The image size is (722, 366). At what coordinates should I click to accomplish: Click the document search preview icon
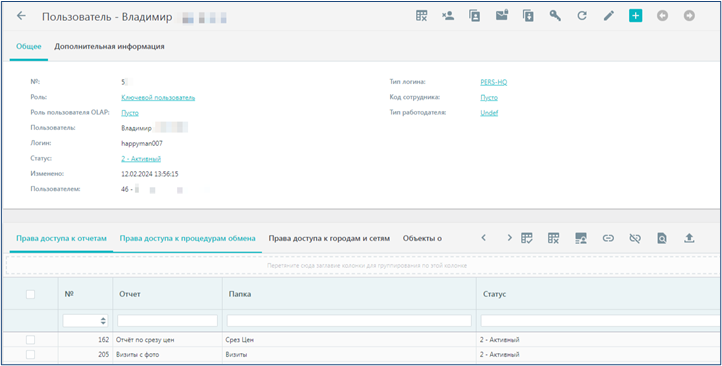pyautogui.click(x=662, y=238)
